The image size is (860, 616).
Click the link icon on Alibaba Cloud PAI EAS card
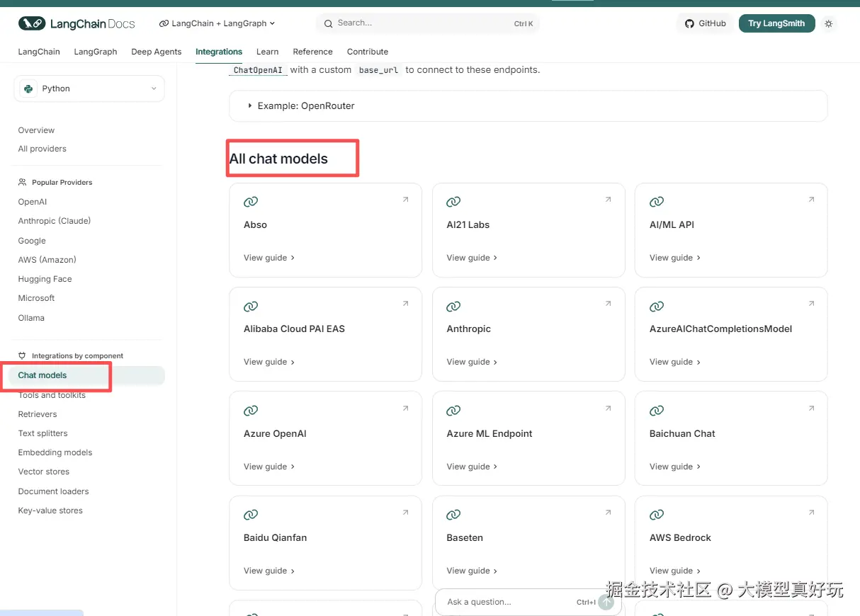251,307
